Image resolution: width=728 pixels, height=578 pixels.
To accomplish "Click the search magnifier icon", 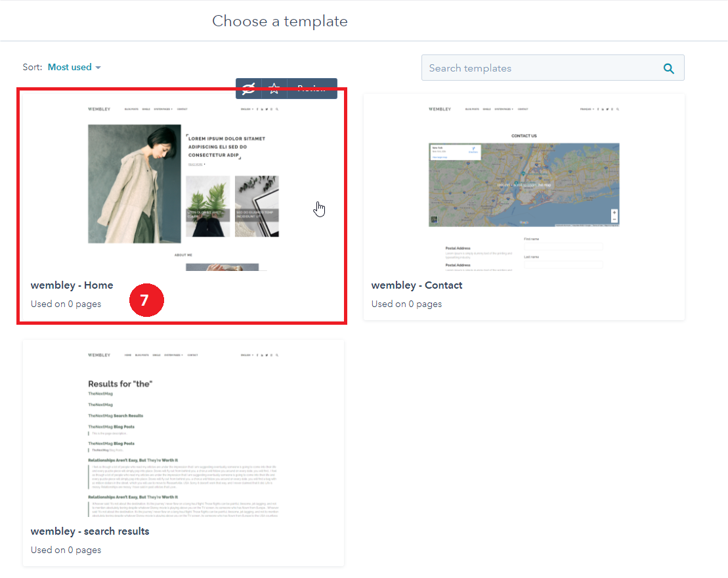I will click(x=668, y=68).
